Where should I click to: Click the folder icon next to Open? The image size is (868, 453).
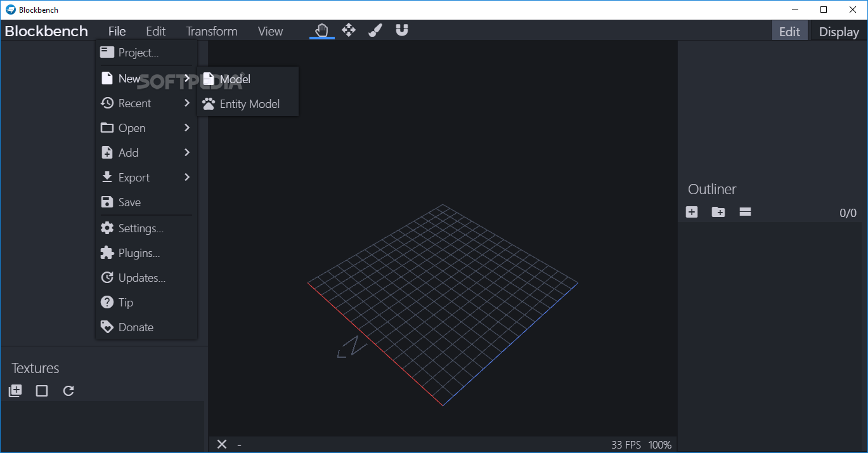(107, 128)
